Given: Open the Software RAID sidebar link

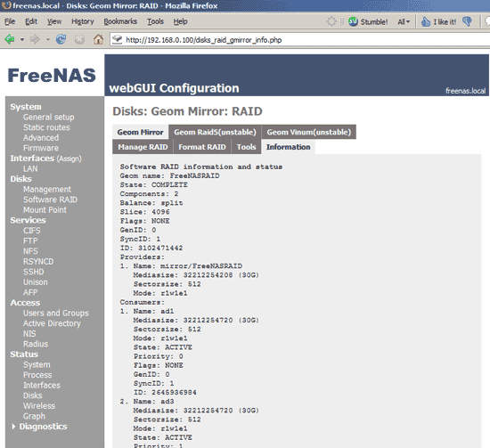Looking at the screenshot, I should [x=50, y=200].
